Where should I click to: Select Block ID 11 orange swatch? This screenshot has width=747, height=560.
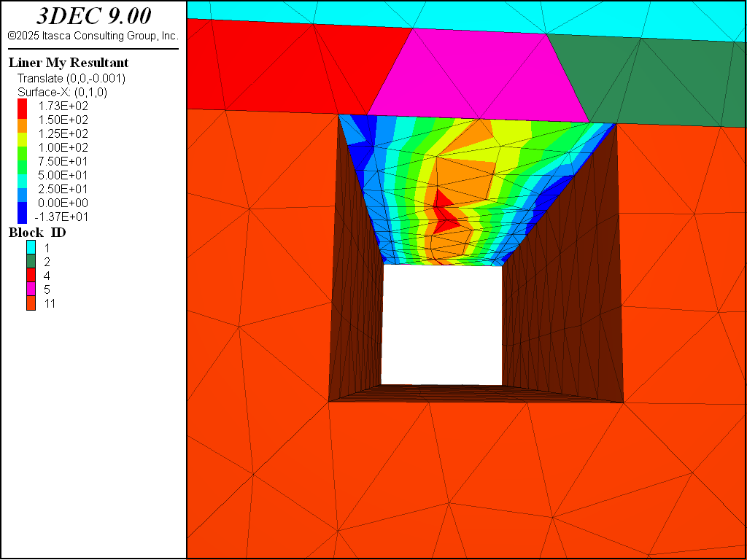pyautogui.click(x=31, y=303)
